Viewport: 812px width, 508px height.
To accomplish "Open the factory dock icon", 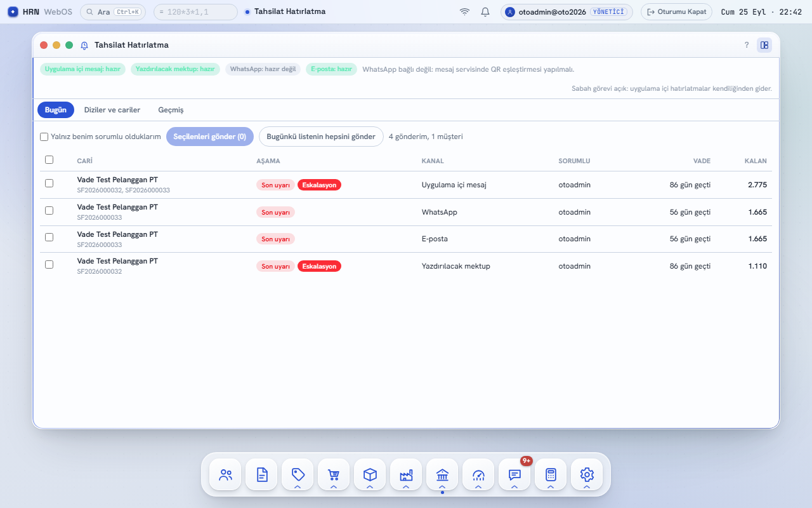I will 406,474.
